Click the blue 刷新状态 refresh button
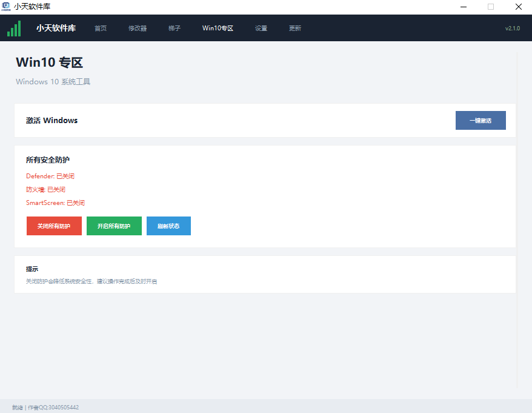Viewport: 532px width, 413px height. (x=168, y=226)
